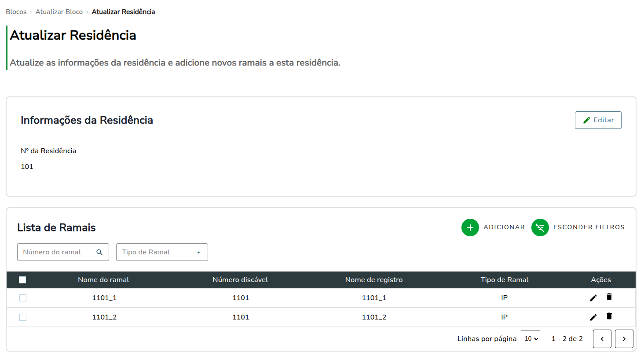The width and height of the screenshot is (644, 356).
Task: Click the residence number value 101
Action: pos(27,167)
